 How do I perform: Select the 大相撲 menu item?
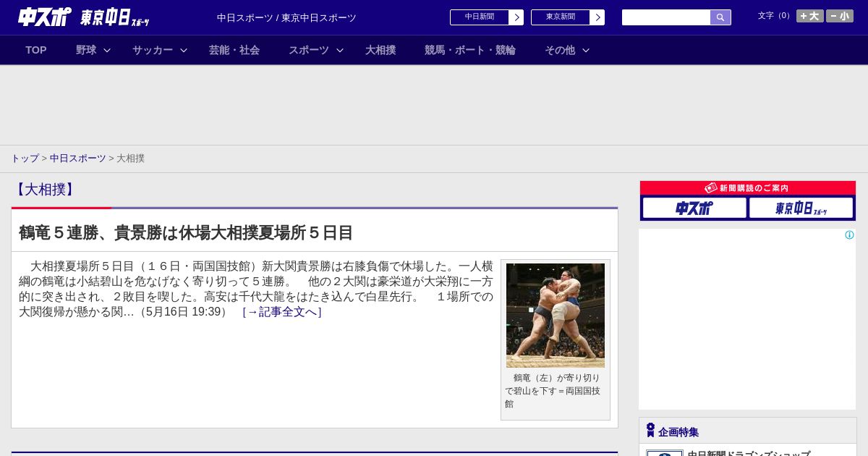(x=380, y=50)
